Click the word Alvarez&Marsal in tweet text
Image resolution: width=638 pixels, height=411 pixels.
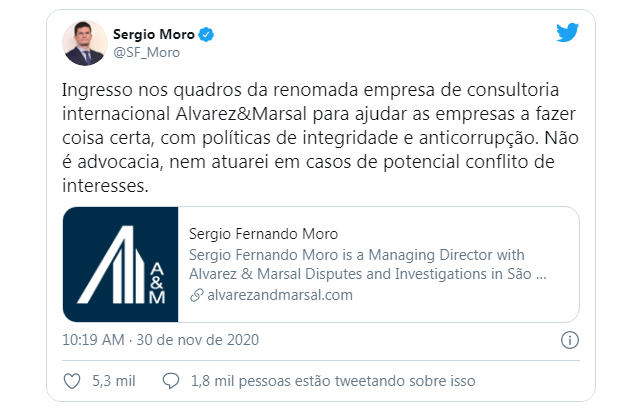239,112
